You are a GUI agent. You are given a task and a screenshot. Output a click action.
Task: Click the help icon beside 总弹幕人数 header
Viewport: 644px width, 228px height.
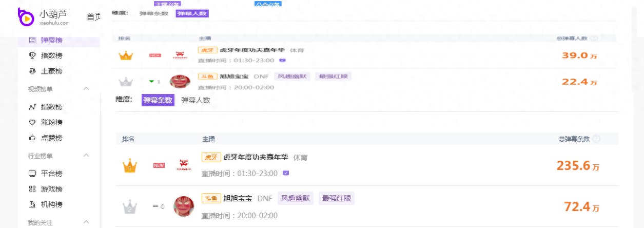pos(594,39)
